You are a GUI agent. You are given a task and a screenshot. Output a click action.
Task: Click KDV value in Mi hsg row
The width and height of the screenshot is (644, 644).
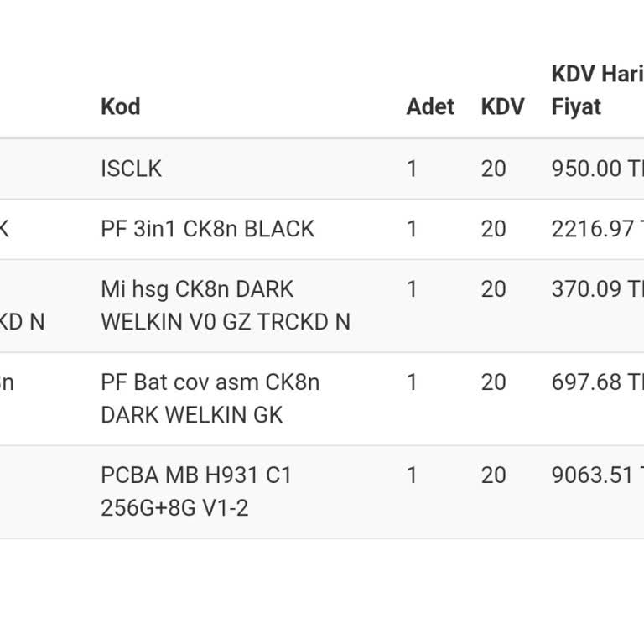(x=493, y=289)
